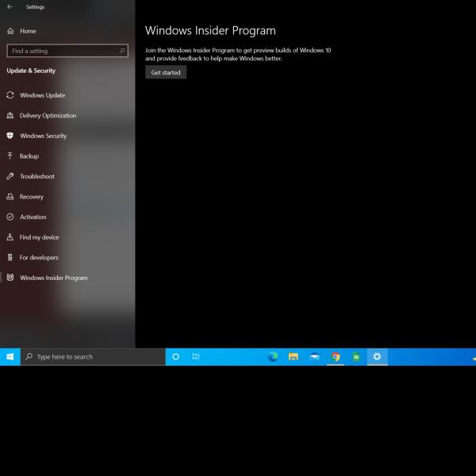Open the Windows Start menu

click(x=10, y=357)
